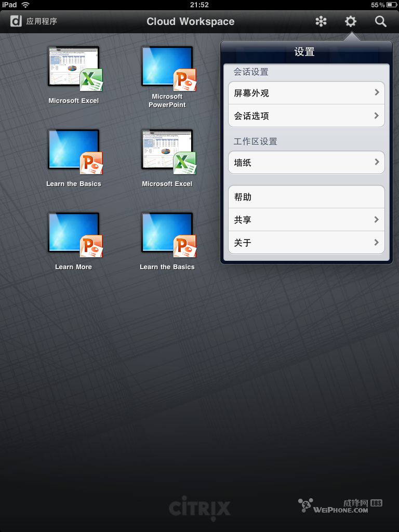Expand chevron next to 会话选项

(377, 116)
